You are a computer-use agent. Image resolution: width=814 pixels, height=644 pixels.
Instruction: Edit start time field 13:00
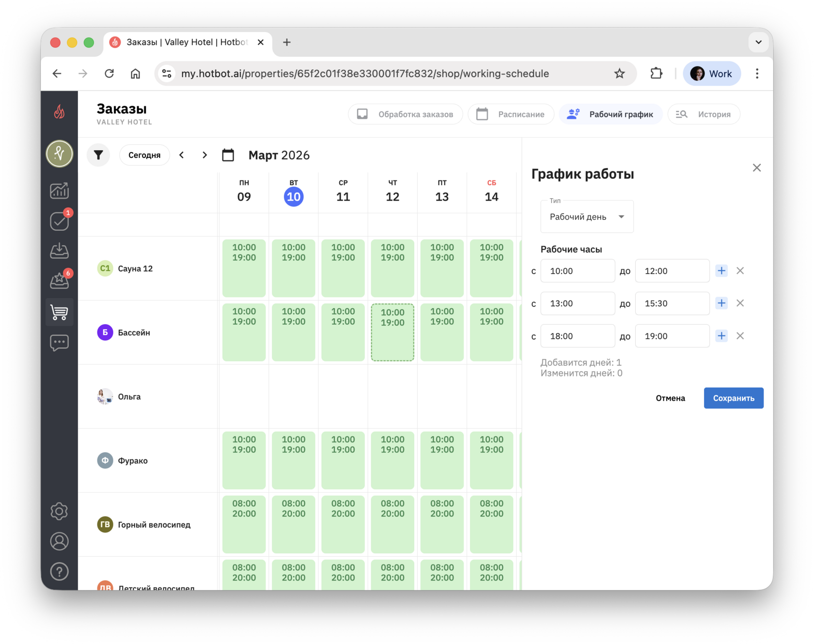tap(578, 303)
